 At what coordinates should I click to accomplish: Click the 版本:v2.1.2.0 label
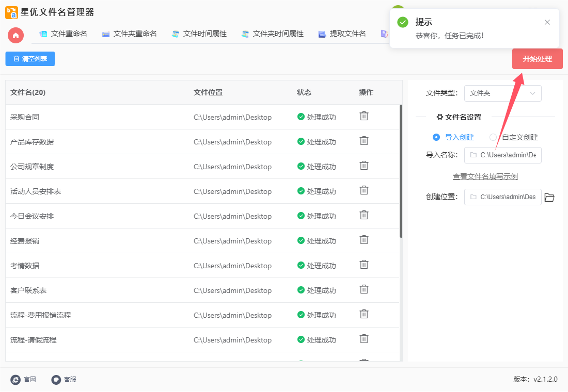[x=535, y=379]
